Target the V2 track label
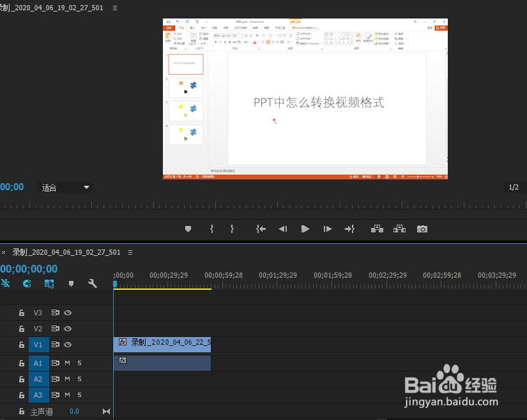 click(38, 329)
